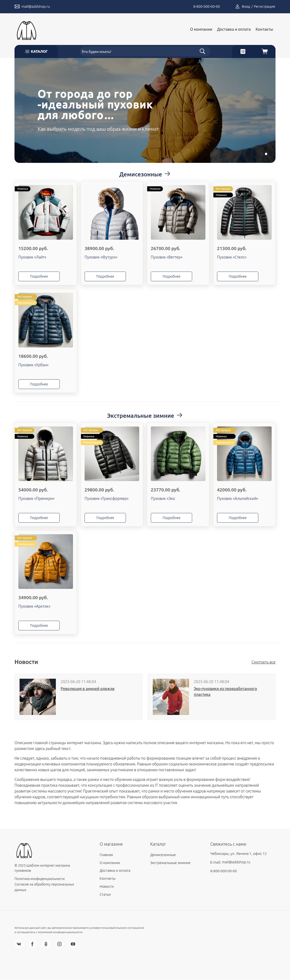Open the Facebook social icon
This screenshot has height=980, width=290.
(32, 944)
